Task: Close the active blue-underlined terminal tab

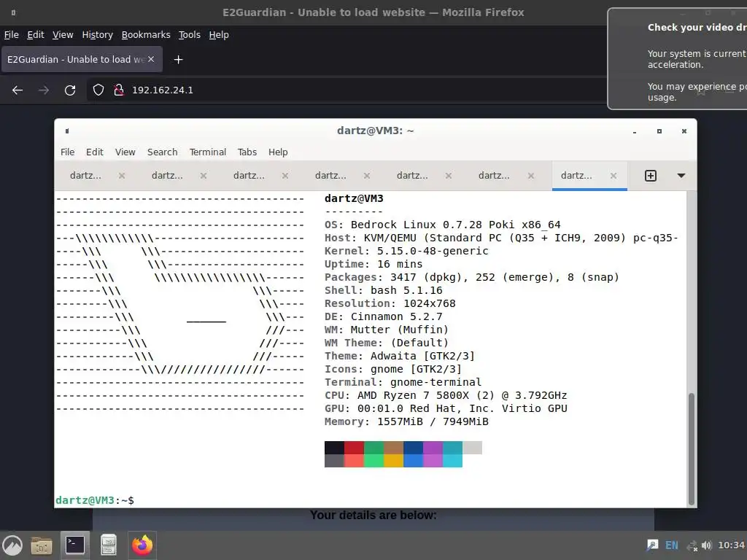Action: [614, 176]
